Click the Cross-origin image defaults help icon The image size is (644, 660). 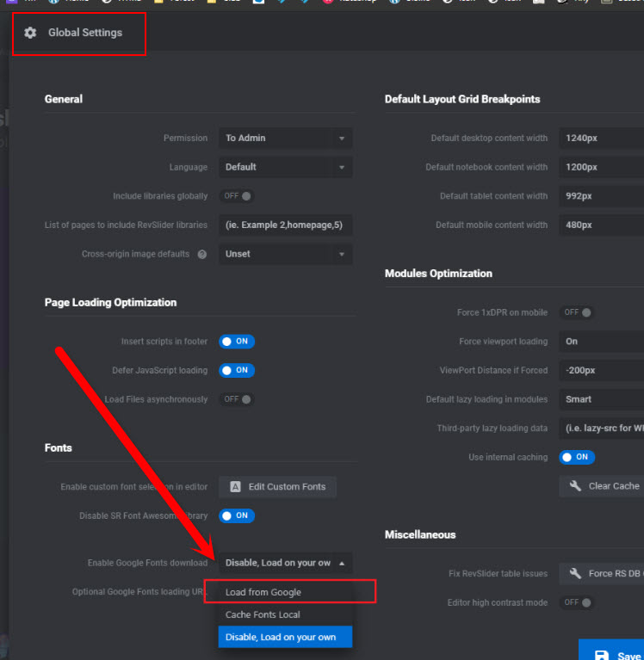[202, 254]
